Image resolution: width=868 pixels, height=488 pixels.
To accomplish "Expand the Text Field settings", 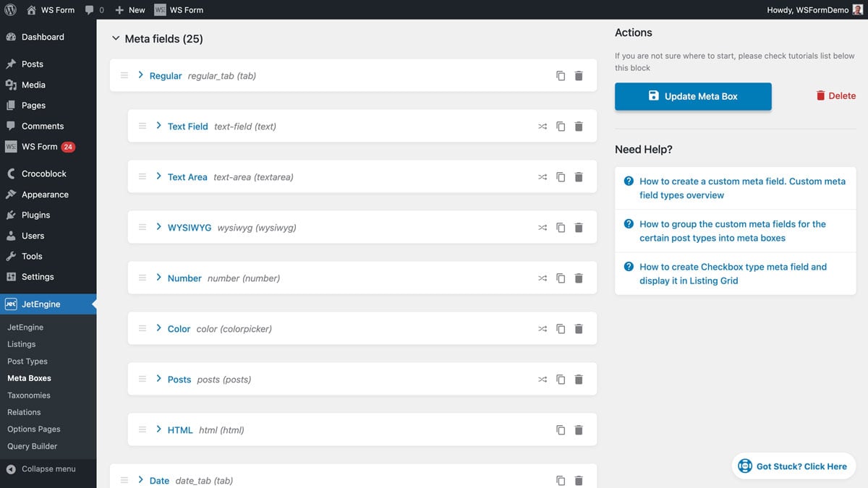I will (x=158, y=126).
